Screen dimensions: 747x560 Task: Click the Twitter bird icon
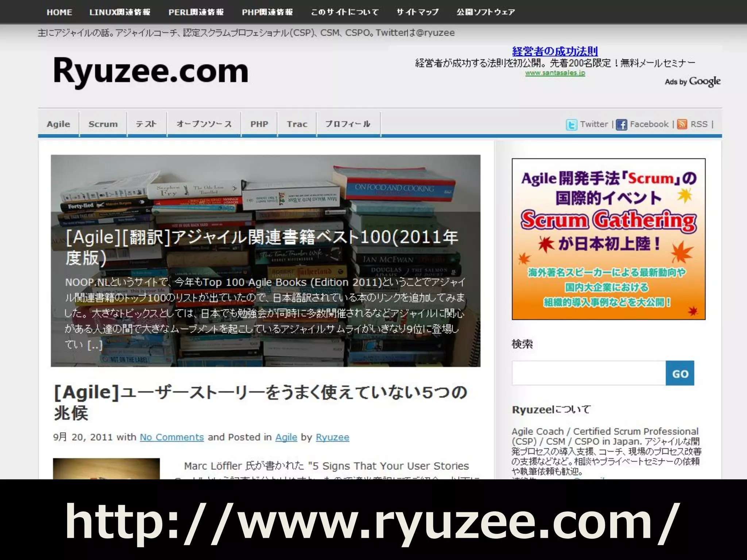[x=572, y=125]
